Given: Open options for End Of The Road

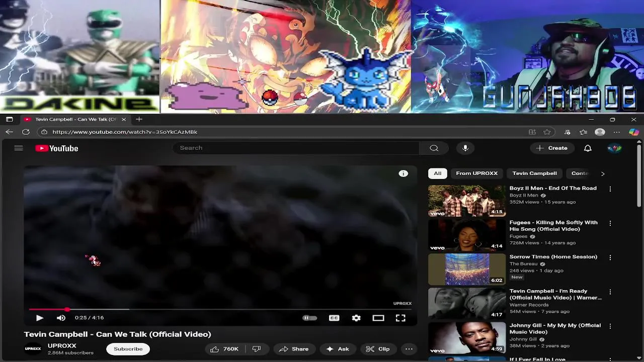Looking at the screenshot, I should (610, 189).
